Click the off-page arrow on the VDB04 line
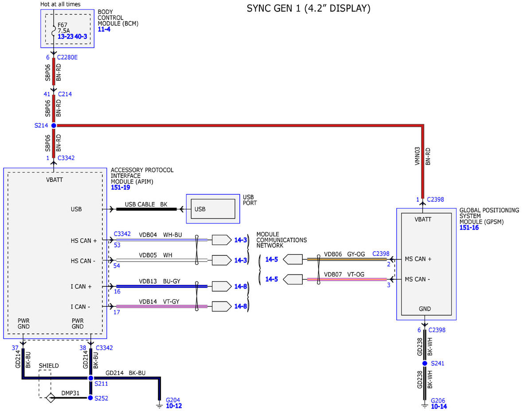 point(221,240)
